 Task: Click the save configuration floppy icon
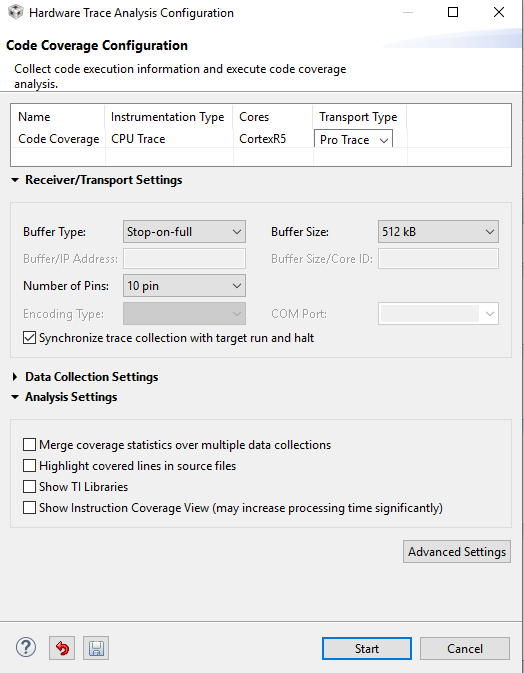point(96,648)
